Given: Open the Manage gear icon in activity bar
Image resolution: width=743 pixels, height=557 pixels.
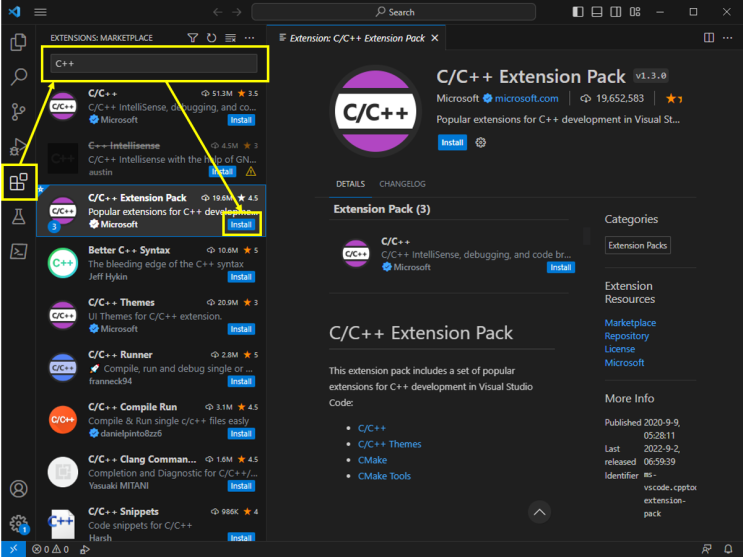Looking at the screenshot, I should point(18,524).
